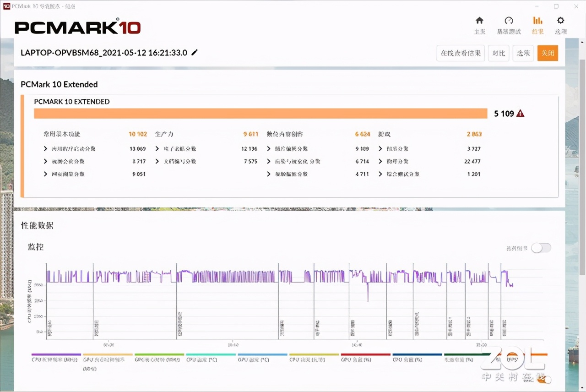
Task: Expand the row scoring 9 109
Action: pos(269,149)
